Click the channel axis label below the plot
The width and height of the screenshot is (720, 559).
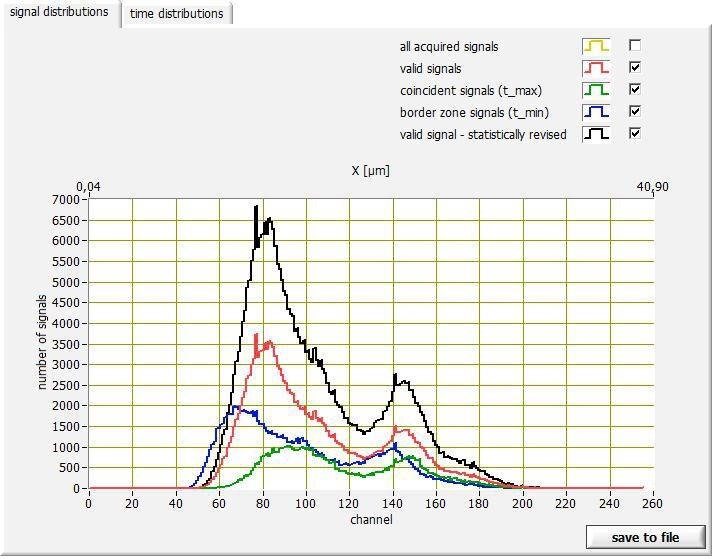pyautogui.click(x=371, y=519)
